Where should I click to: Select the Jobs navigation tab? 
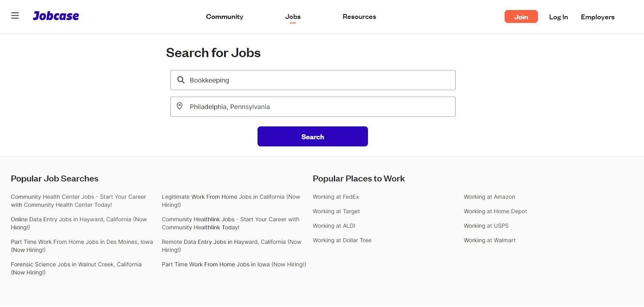tap(293, 17)
